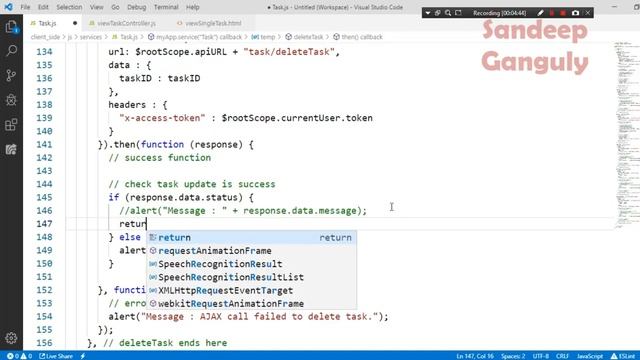Select webkitRequestAnimationFrame suggestion
Screen dimensions: 640x360
tap(251, 303)
